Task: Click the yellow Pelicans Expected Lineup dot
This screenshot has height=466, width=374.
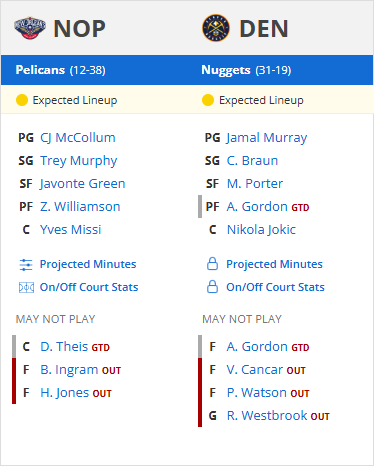Action: click(22, 100)
